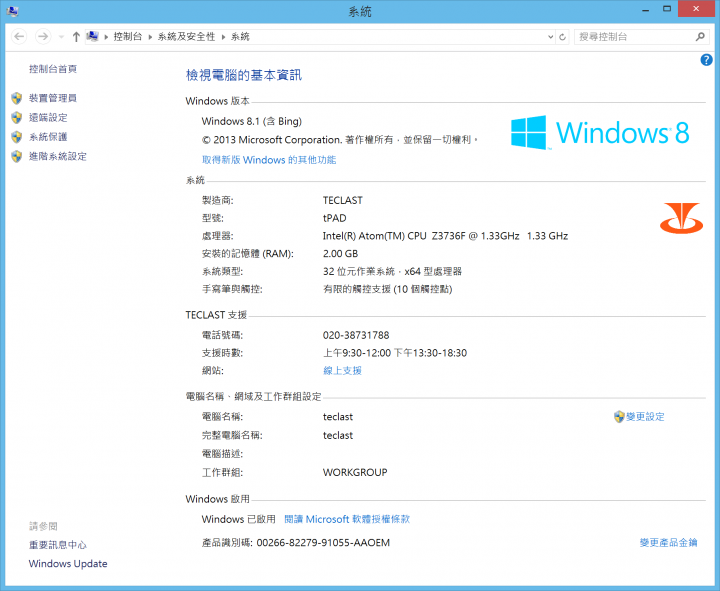Click the Forward navigation arrow

43,37
